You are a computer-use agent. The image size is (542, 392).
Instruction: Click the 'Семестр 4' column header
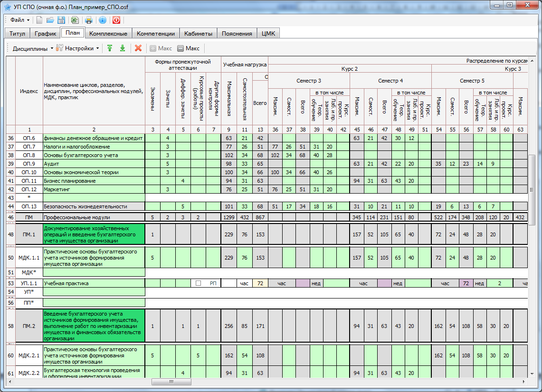pos(390,81)
